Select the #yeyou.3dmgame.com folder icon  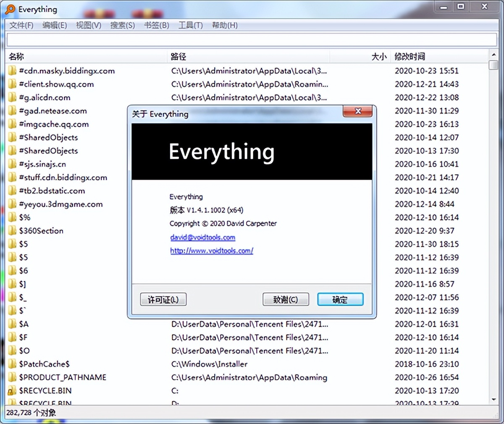pos(13,204)
